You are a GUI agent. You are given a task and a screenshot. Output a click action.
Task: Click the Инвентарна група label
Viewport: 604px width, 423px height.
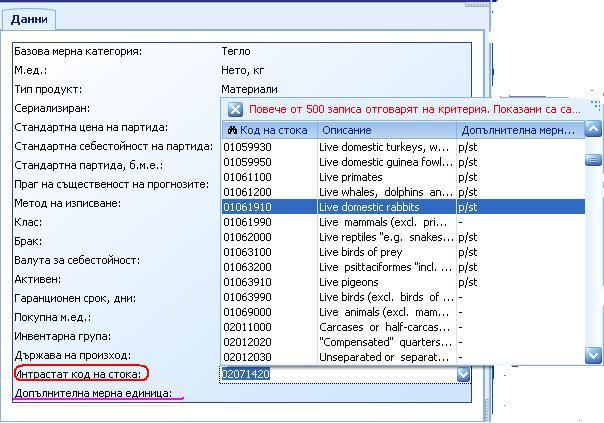point(62,336)
